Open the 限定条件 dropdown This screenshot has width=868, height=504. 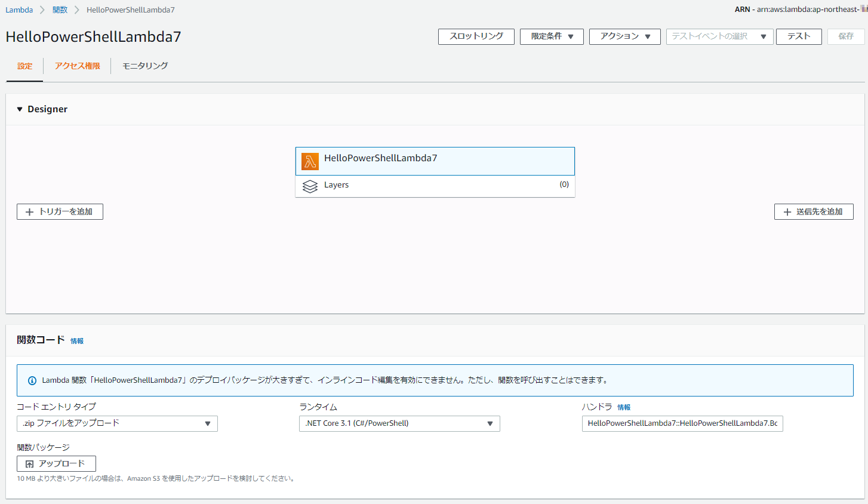pos(552,36)
